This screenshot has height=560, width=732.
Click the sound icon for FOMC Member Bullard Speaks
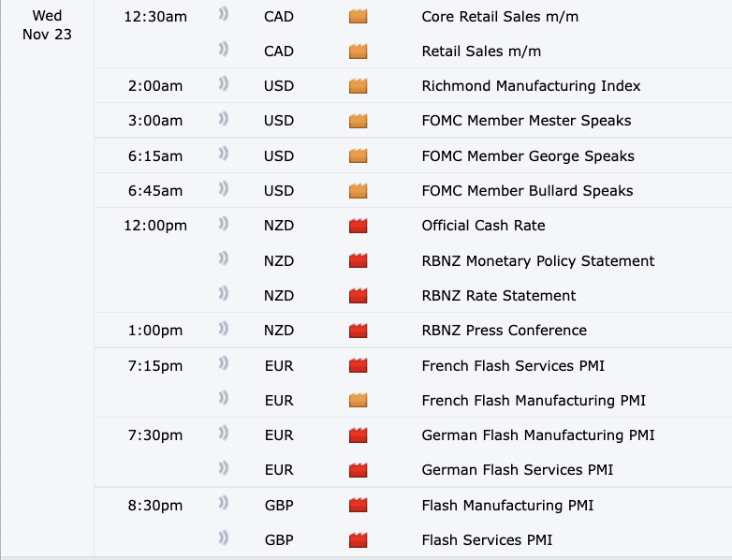[x=224, y=190]
